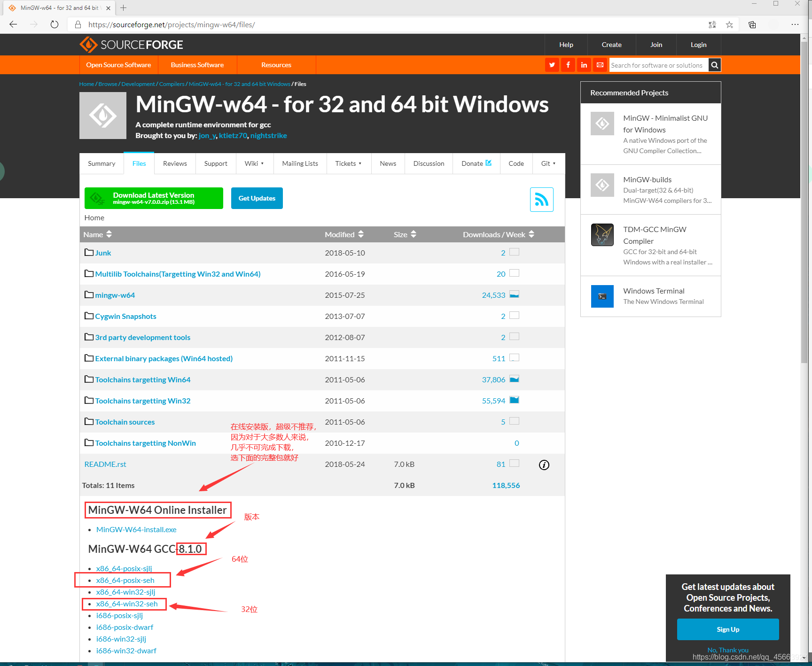Click the Junk folder icon
The width and height of the screenshot is (812, 666).
coord(89,252)
